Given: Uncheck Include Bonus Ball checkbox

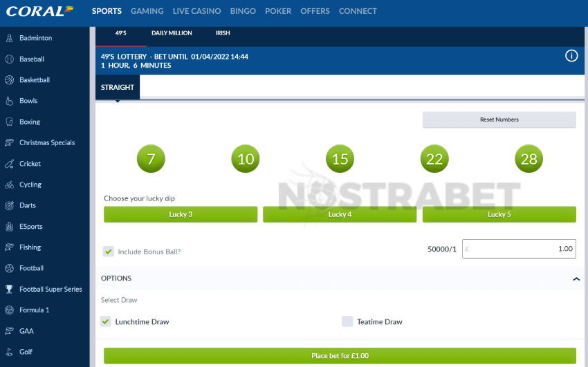Looking at the screenshot, I should click(109, 252).
